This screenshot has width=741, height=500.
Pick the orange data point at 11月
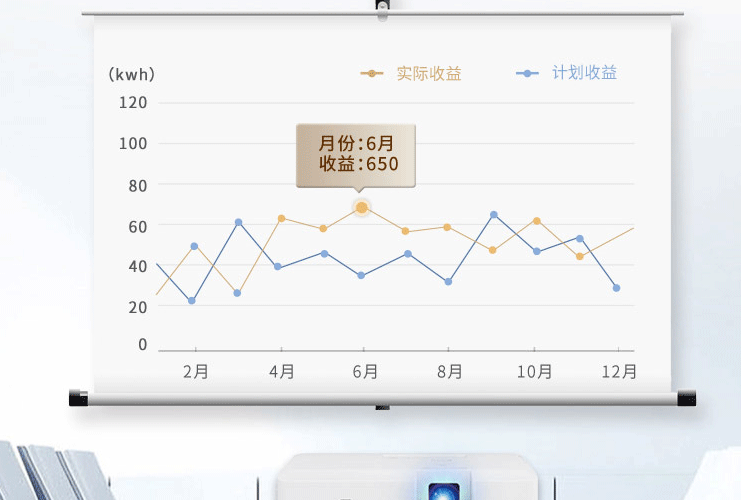pos(579,256)
